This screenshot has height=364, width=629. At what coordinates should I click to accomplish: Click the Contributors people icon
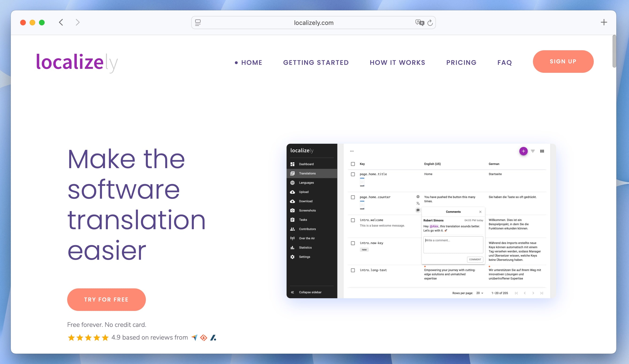(x=292, y=229)
